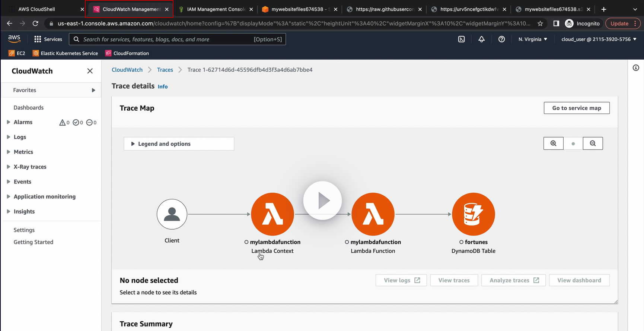Open the EC2 bookmark shortcut
Screen dimensions: 644x331
pos(17,53)
